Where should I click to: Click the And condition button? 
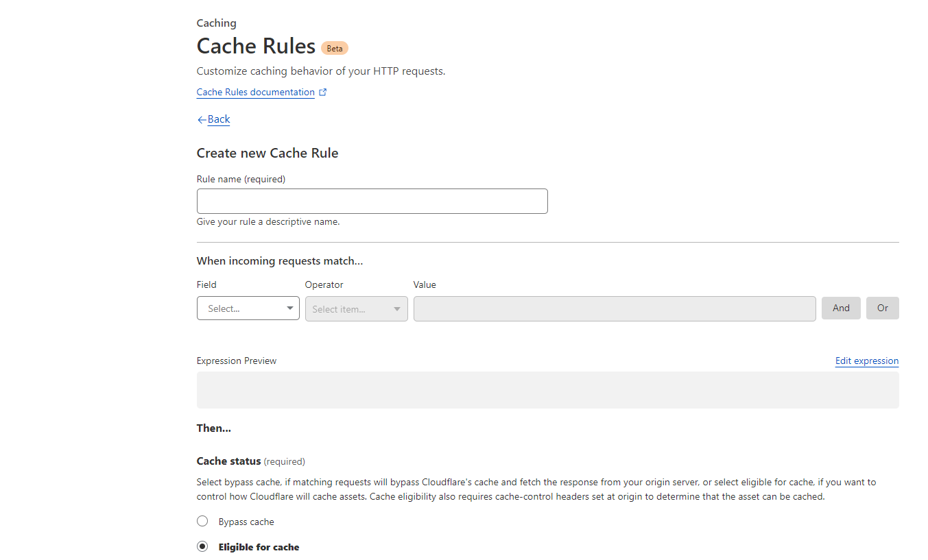pyautogui.click(x=840, y=308)
